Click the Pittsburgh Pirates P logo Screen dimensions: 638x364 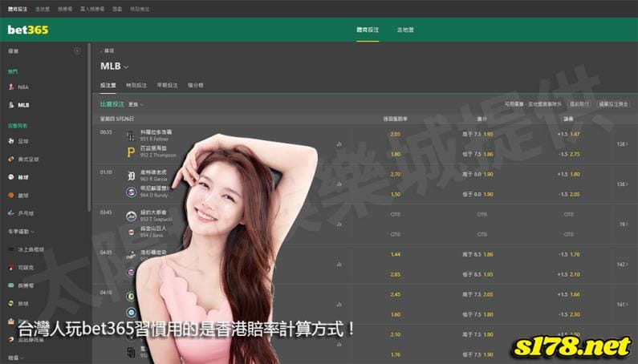pos(131,152)
